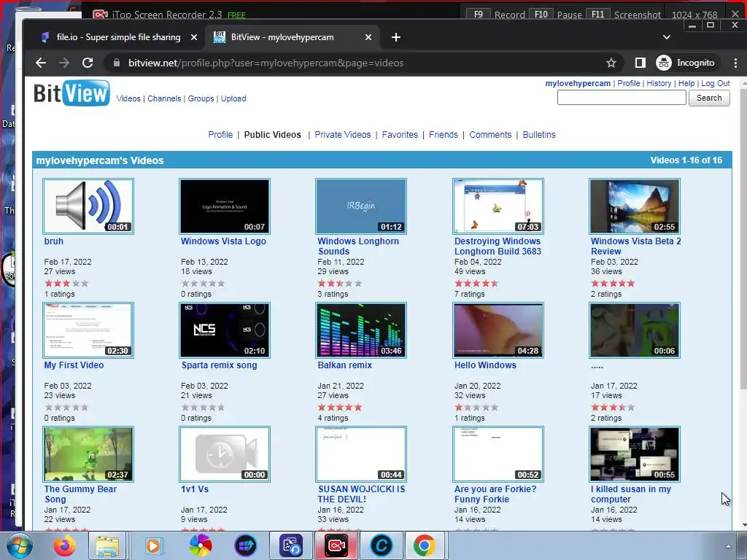Click Record in iTop Screen Recorder bar
Screen dimensions: 747x560
509,15
